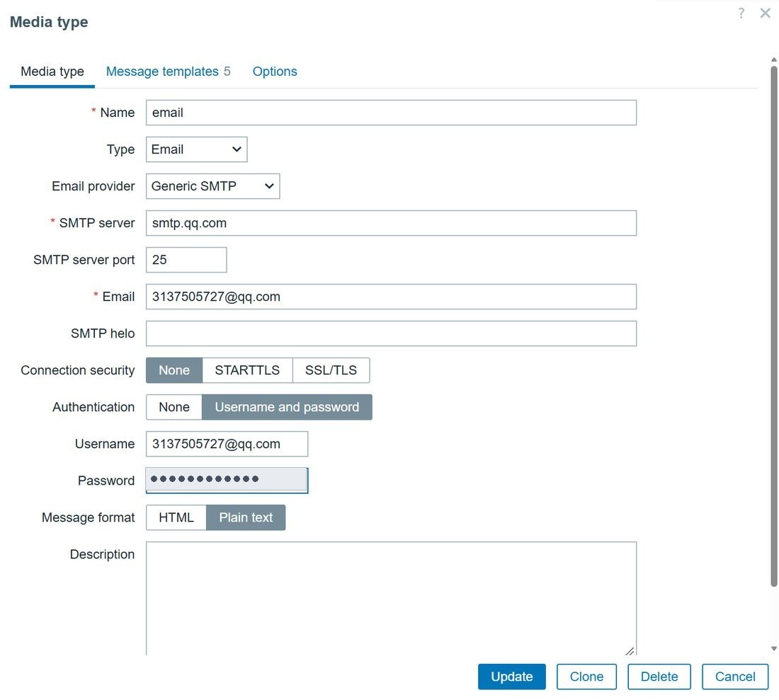
Task: Click the Username input field
Action: 227,444
